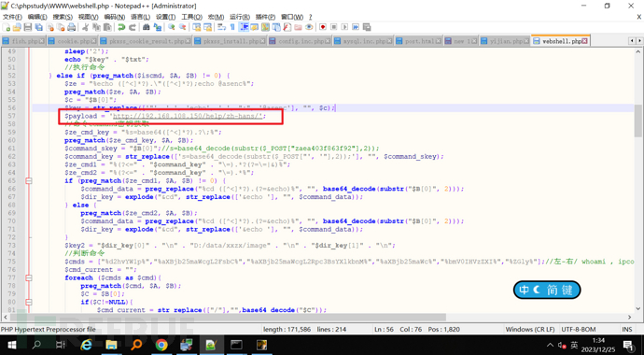This screenshot has height=355, width=644.
Task: Click the Zoom in magnifier icon
Action: pos(172,27)
